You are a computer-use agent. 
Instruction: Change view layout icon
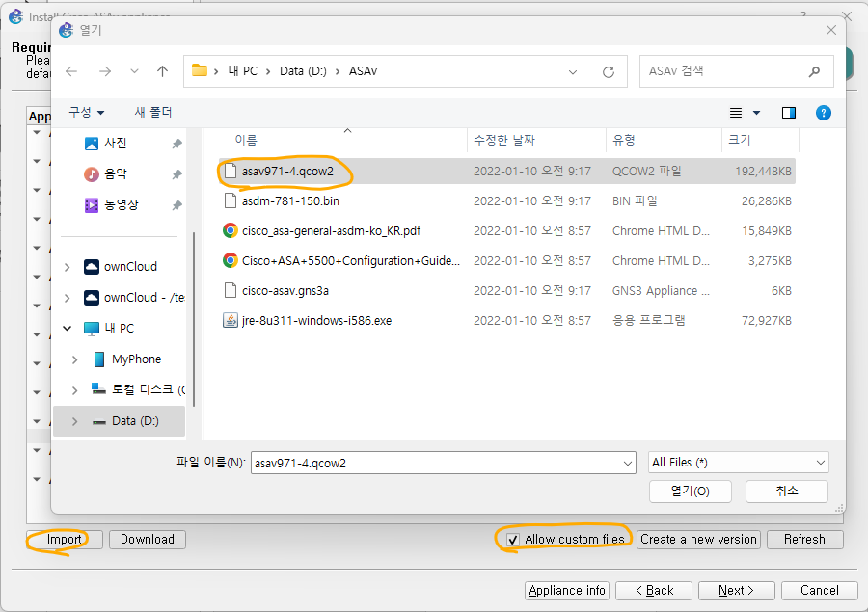(736, 113)
